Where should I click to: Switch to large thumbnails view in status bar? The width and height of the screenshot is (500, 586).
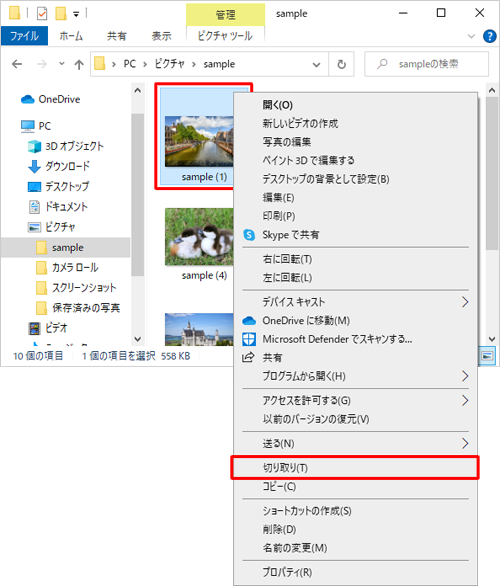[487, 356]
